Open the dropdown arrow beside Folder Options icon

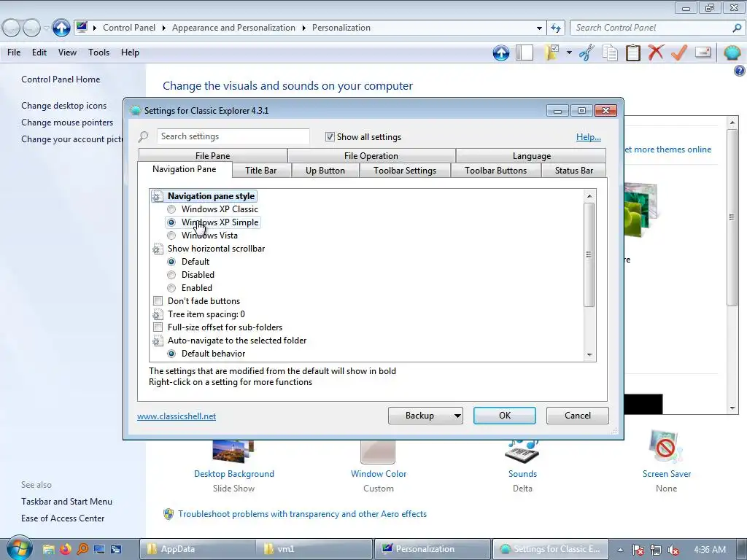[x=569, y=52]
